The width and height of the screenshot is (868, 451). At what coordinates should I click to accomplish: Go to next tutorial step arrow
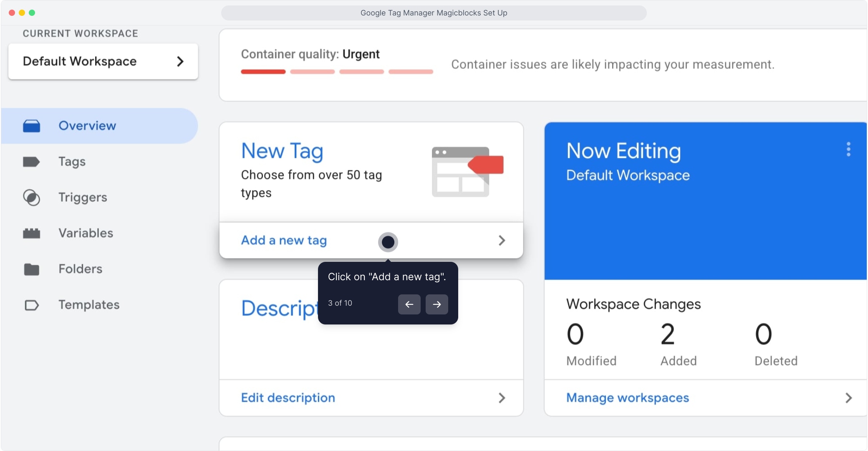click(x=437, y=304)
